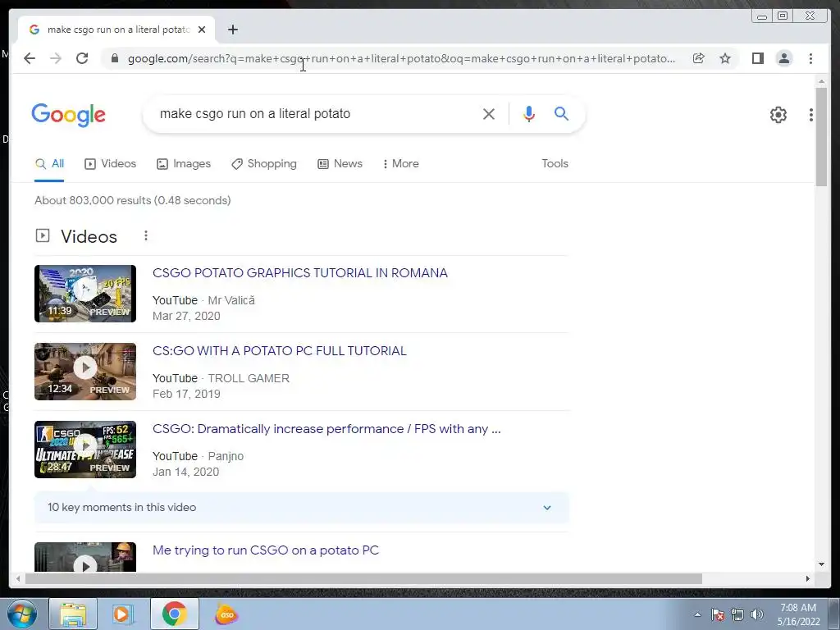Click the horizontal scrollbar thumb
Screen dimensions: 840x630
coord(363,578)
